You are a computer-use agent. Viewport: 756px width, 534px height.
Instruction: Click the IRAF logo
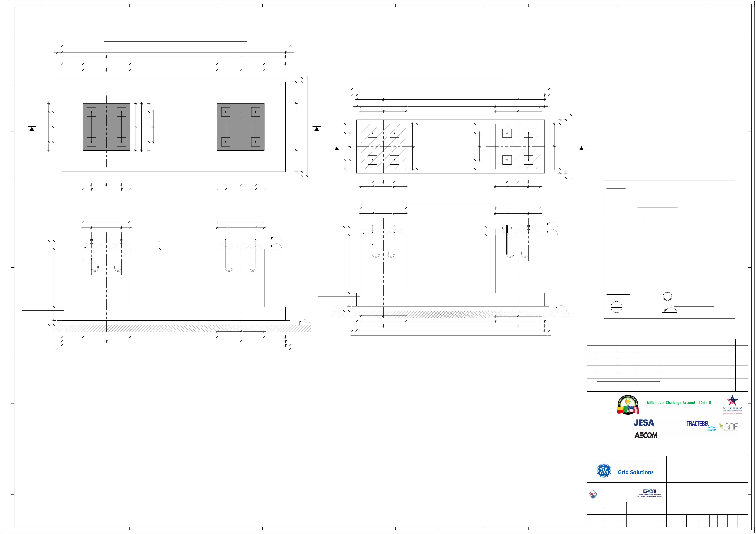pos(729,427)
